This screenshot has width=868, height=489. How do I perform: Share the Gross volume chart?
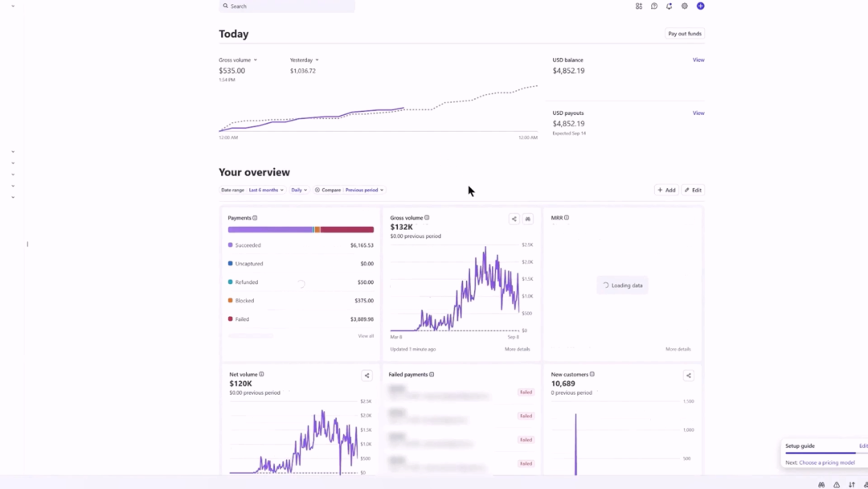(x=514, y=219)
